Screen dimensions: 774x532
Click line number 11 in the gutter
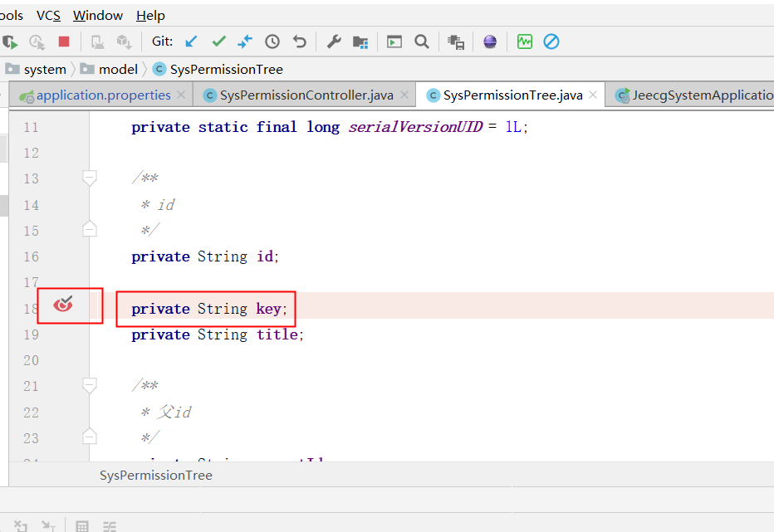pos(31,127)
